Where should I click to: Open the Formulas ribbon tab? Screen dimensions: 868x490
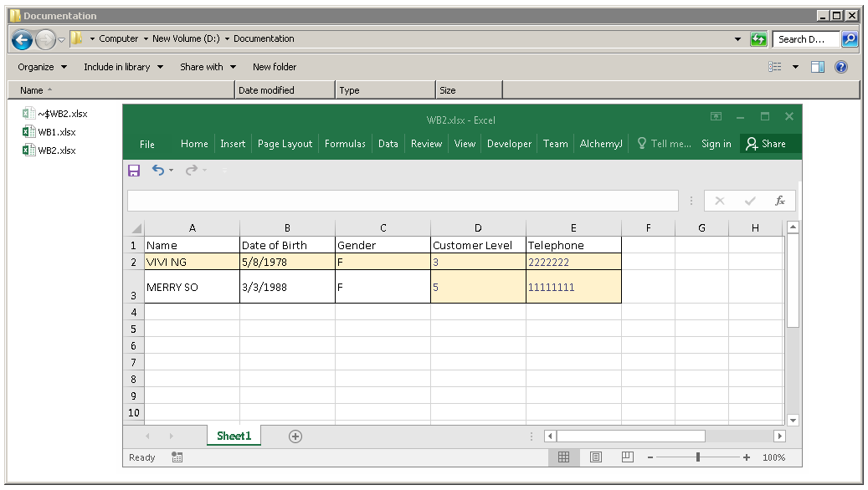point(345,144)
